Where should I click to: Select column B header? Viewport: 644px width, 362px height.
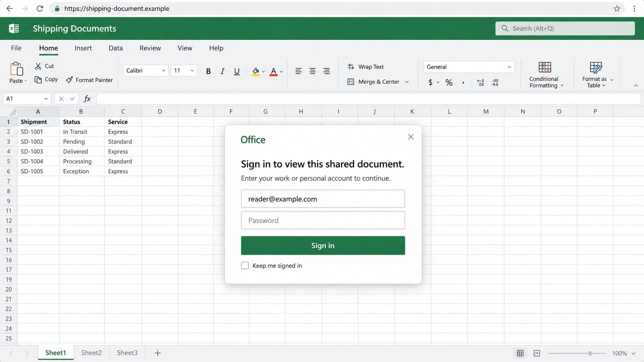(x=81, y=112)
